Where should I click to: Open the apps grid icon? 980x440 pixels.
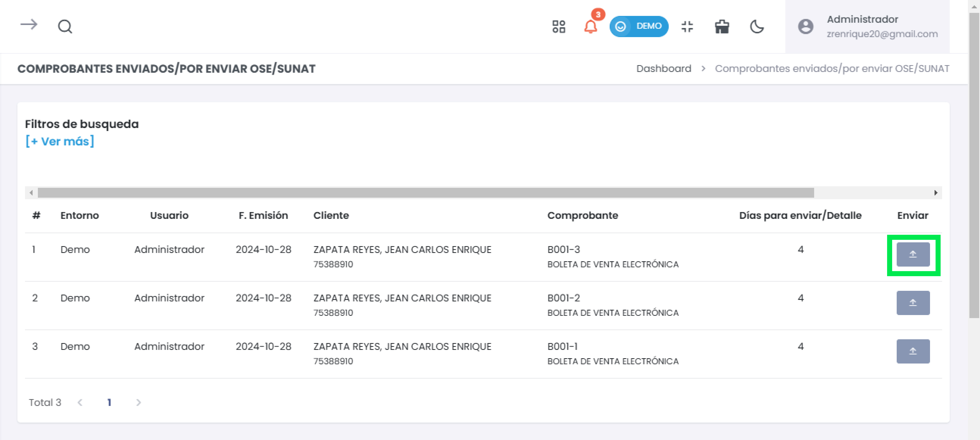click(x=558, y=27)
